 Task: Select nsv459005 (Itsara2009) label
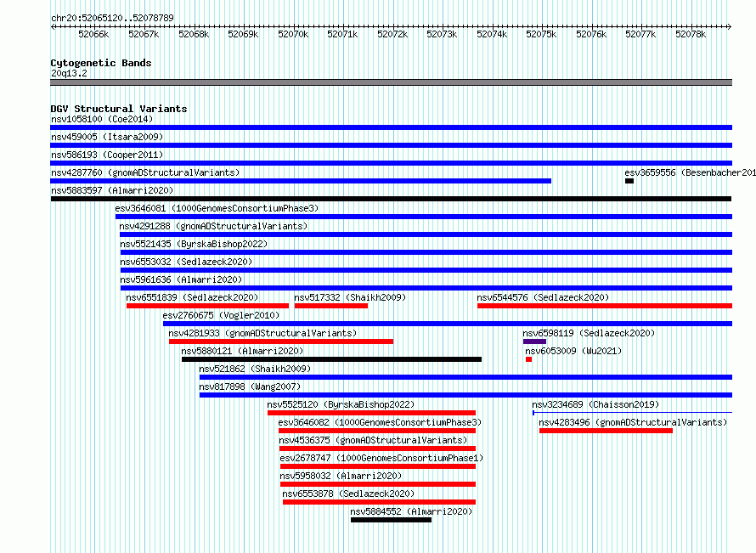point(107,137)
